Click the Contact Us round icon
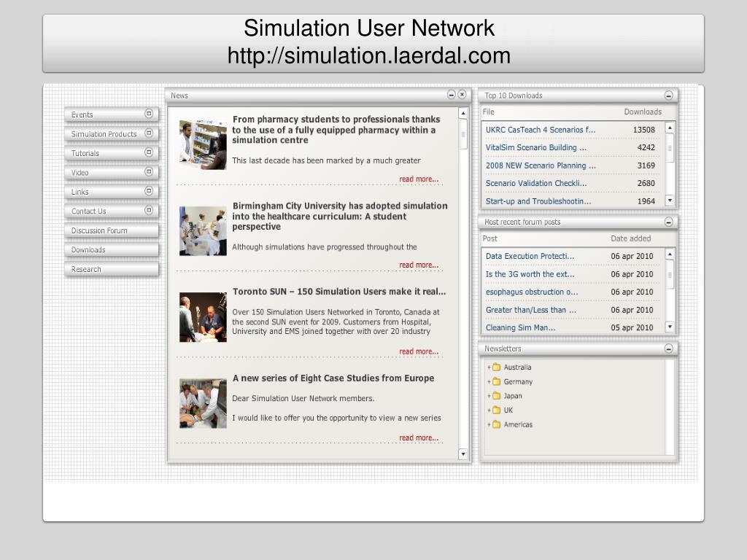This screenshot has height=560, width=747. tap(149, 210)
